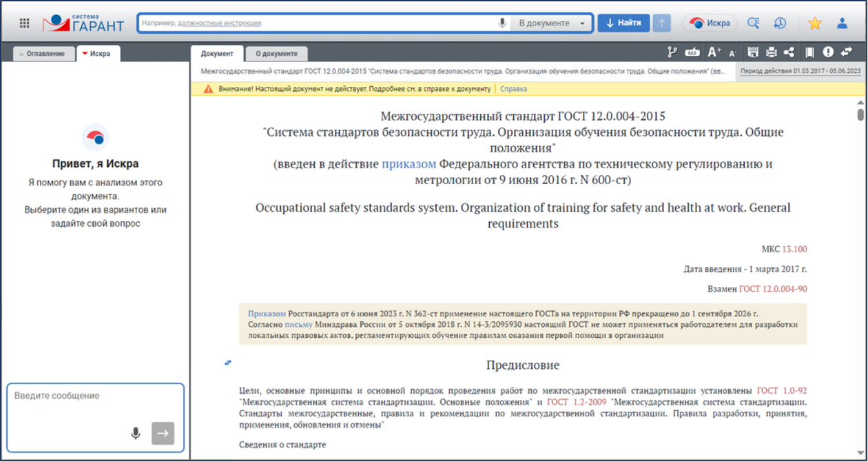Add a bookmark to the document
This screenshot has height=462, width=868.
(809, 52)
